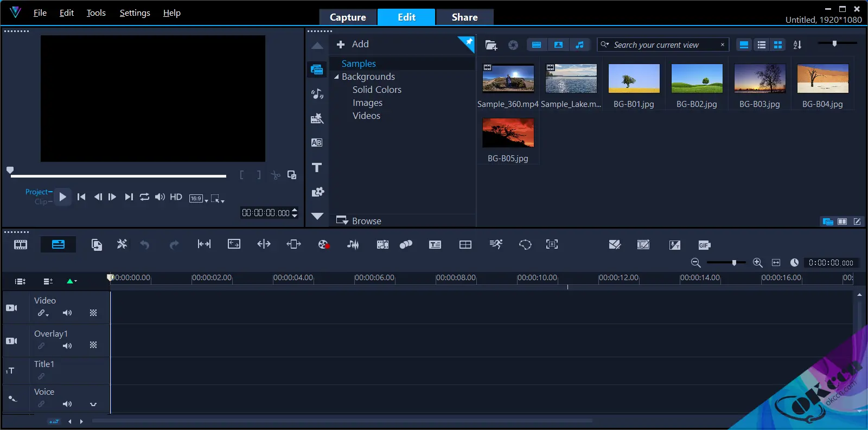Open the Motion Tracking runner icon
This screenshot has width=868, height=430.
click(x=496, y=244)
